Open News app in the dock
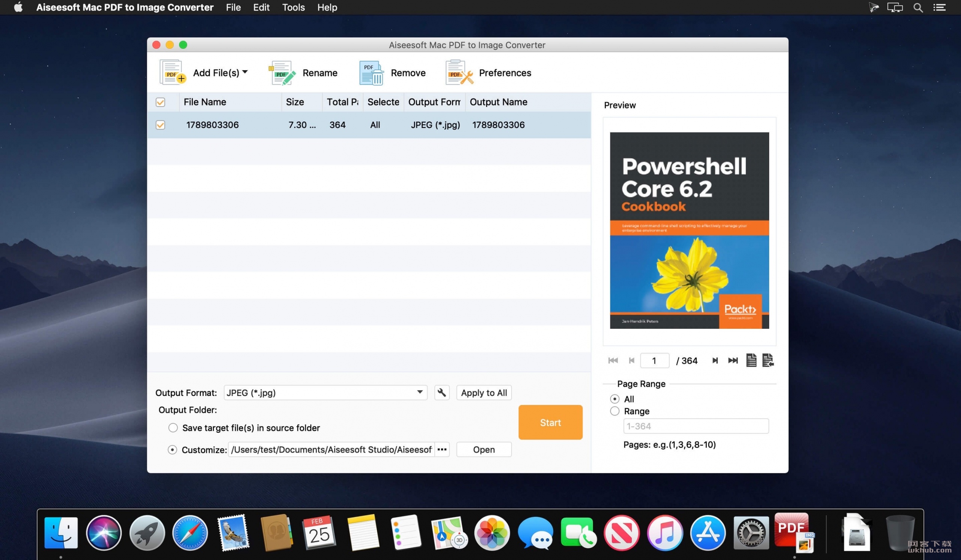The height and width of the screenshot is (560, 961). 621,533
